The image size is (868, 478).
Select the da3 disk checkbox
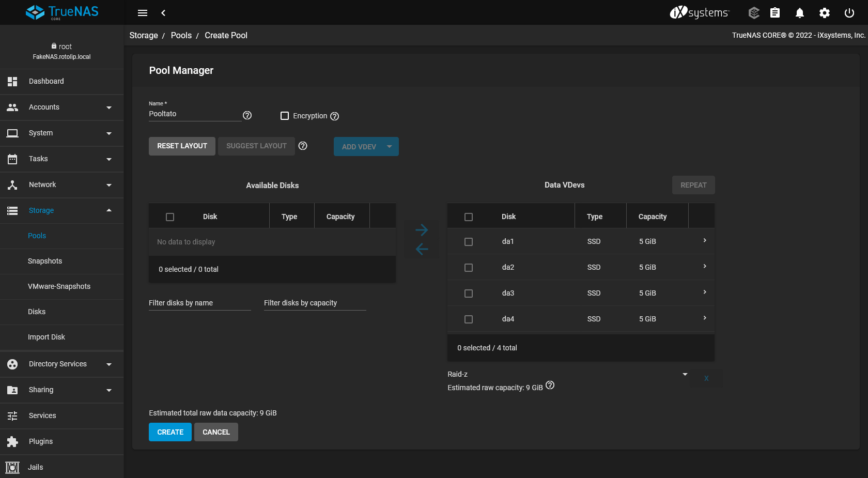coord(469,294)
